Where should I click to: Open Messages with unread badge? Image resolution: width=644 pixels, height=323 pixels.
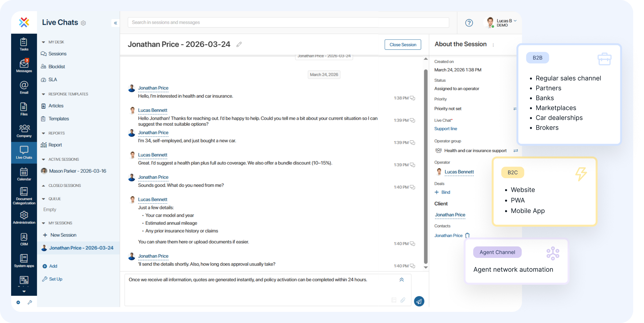(24, 66)
